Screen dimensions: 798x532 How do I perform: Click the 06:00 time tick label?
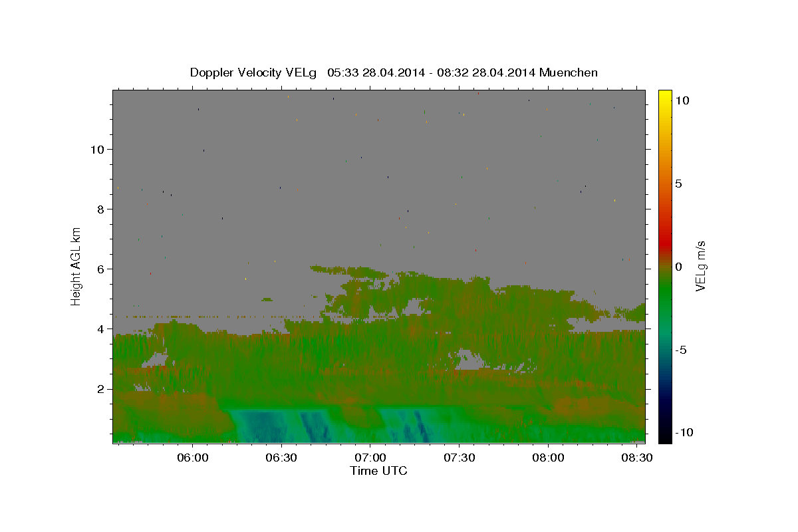coord(193,458)
